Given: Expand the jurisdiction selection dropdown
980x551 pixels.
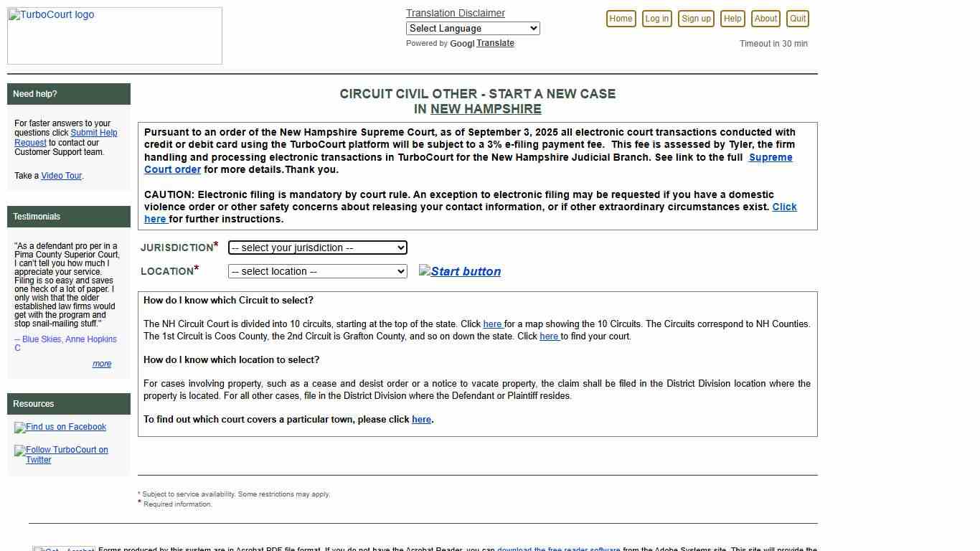Looking at the screenshot, I should (317, 248).
